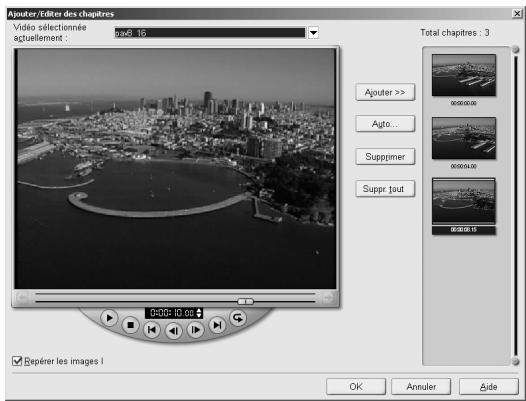Click the Auto... button
The image size is (526, 401).
(385, 124)
